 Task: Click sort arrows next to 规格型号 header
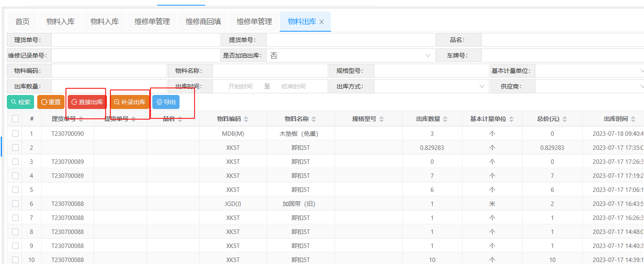[382, 119]
